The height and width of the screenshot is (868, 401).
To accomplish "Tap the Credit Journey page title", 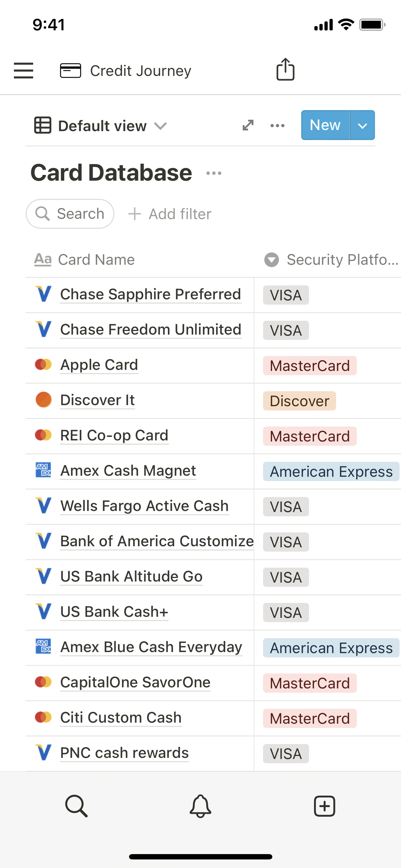I will [140, 71].
